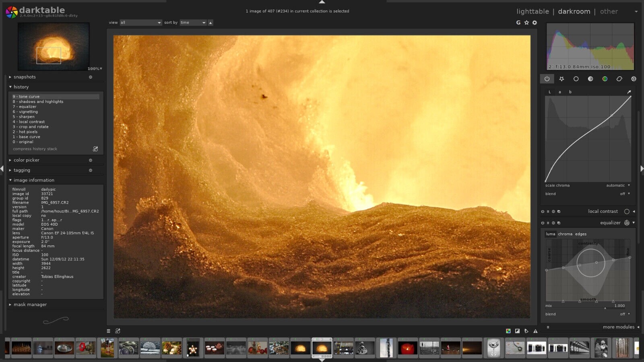Select the chroma tab in equalizer
The width and height of the screenshot is (644, 362).
coord(565,234)
